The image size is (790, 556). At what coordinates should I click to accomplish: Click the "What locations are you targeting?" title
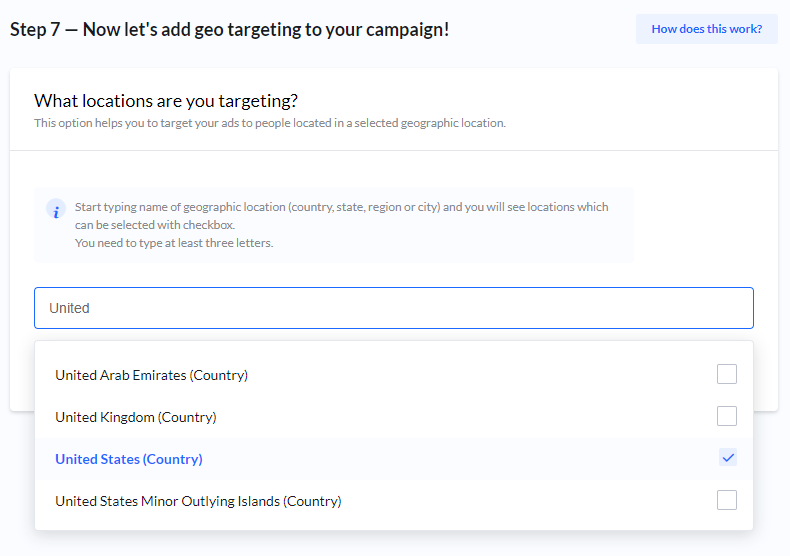coord(166,101)
